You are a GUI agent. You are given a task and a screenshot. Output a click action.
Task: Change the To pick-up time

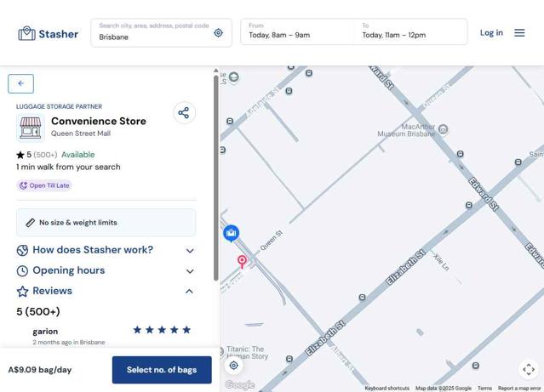click(x=410, y=31)
